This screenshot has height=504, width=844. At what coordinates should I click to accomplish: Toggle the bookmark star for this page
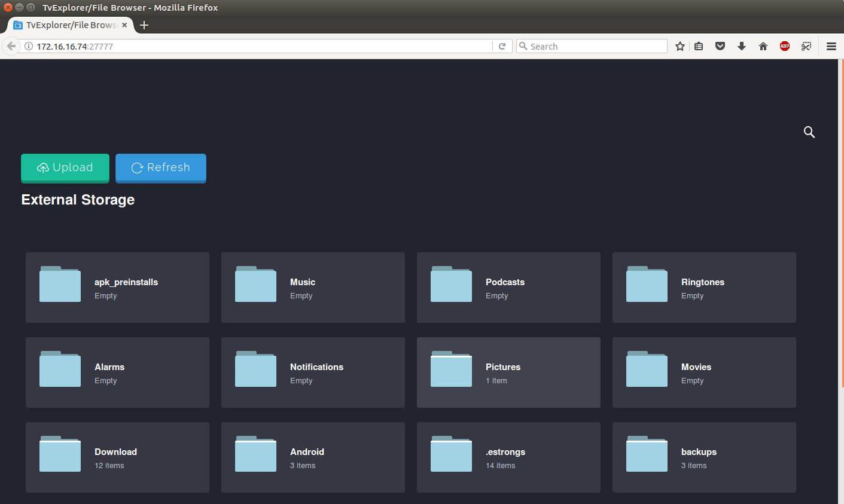(x=680, y=45)
